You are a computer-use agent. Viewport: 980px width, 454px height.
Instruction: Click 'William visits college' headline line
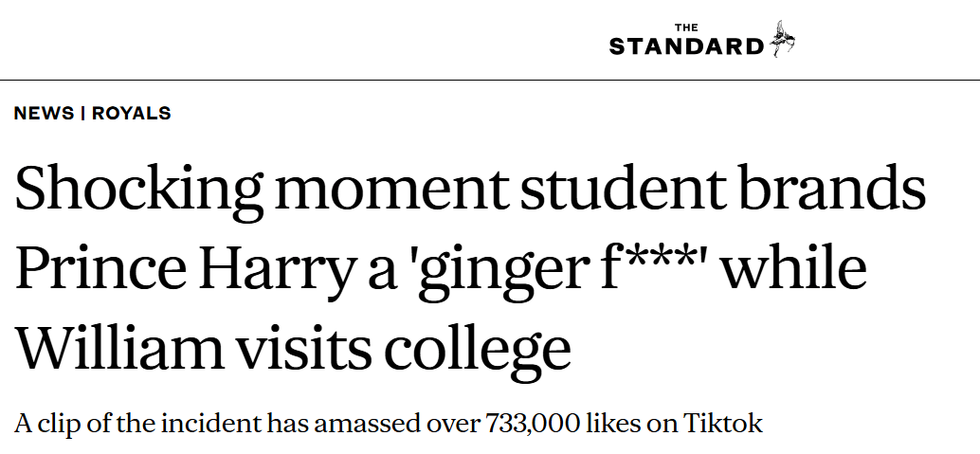click(x=293, y=347)
